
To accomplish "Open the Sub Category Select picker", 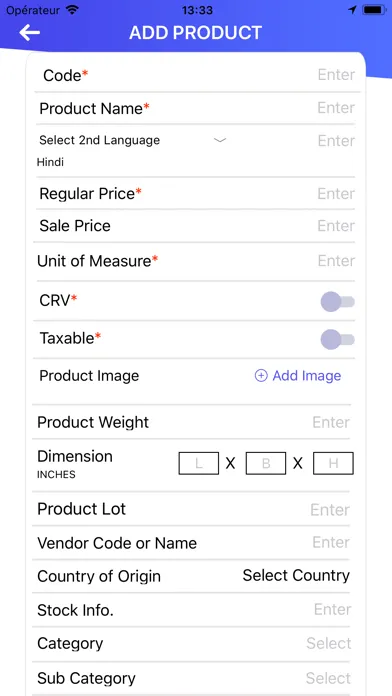I will click(328, 678).
